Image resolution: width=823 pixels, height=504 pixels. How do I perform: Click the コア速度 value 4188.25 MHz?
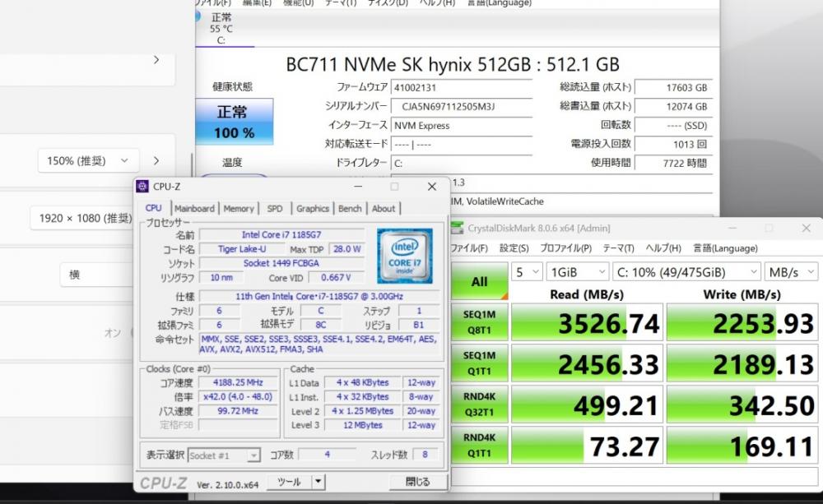click(x=238, y=382)
